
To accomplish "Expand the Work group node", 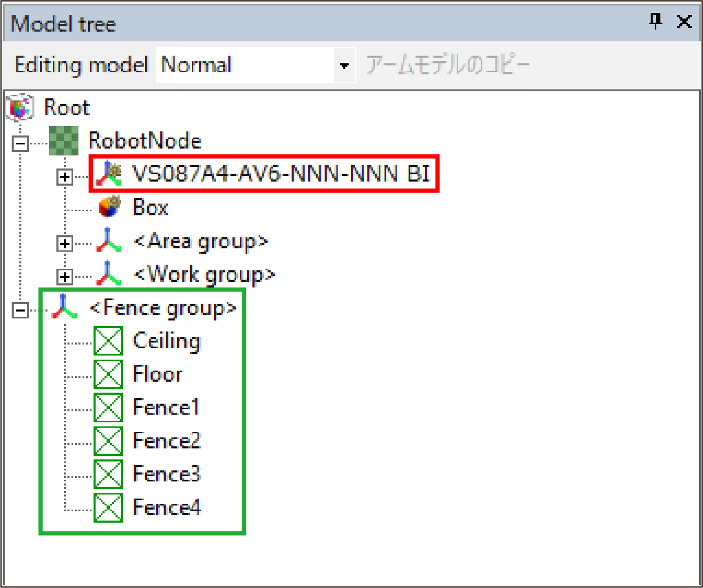I will (x=65, y=276).
